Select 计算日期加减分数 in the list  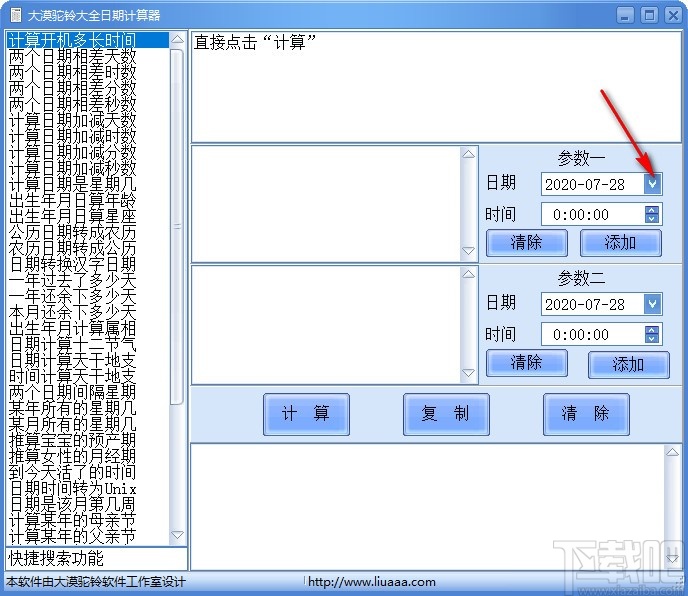(x=87, y=152)
